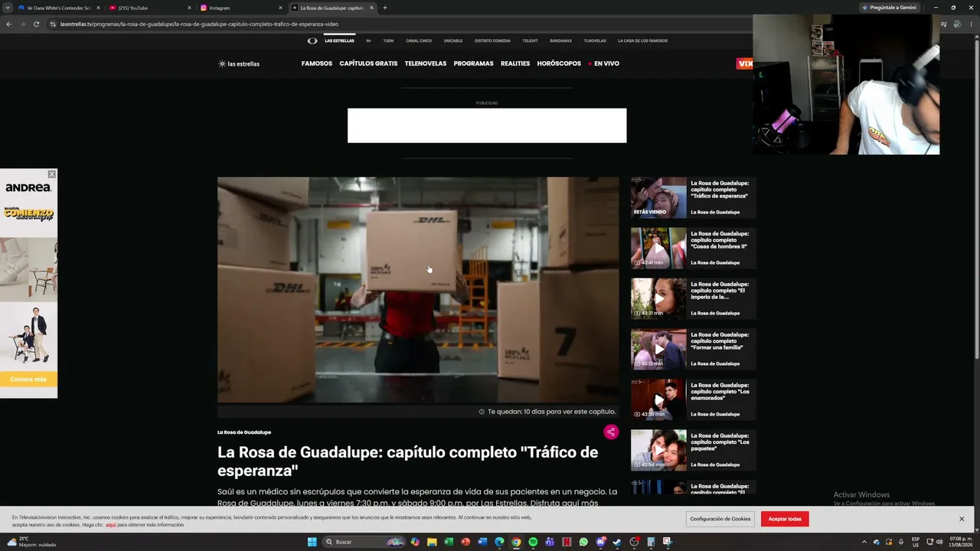Open Spotify from the taskbar
The width and height of the screenshot is (980, 551).
point(533,542)
